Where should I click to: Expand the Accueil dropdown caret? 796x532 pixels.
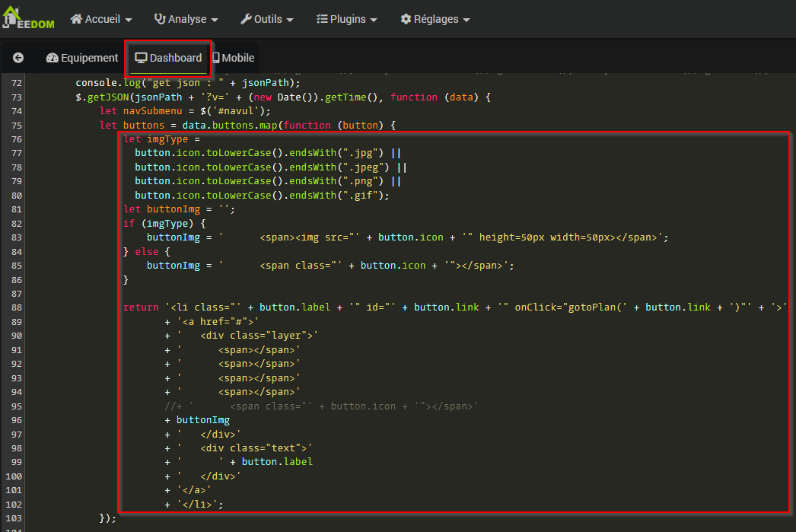(128, 20)
